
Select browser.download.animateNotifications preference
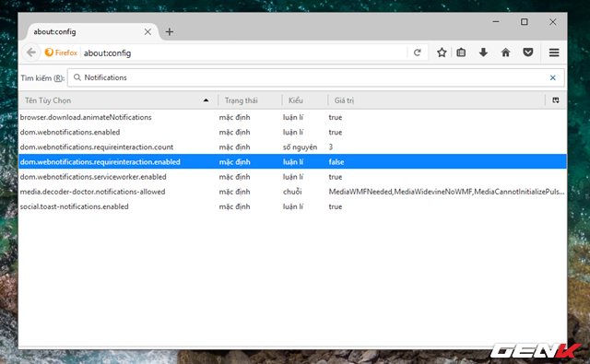(x=293, y=117)
